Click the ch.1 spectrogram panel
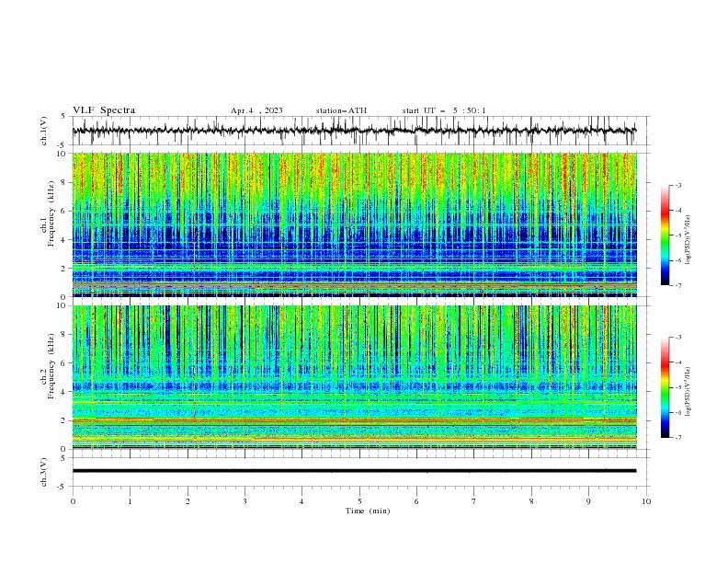The width and height of the screenshot is (728, 563). point(354,224)
